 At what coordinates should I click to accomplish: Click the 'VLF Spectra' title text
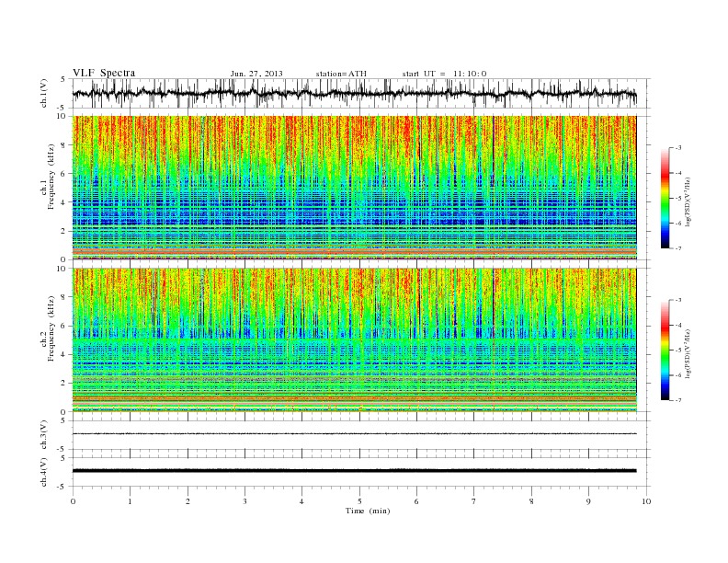(104, 73)
